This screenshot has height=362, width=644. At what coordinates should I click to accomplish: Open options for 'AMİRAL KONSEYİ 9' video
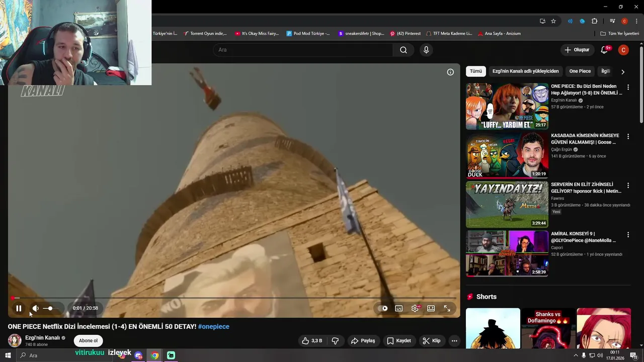click(628, 235)
